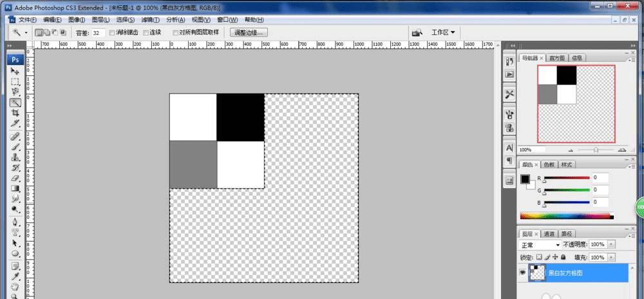Viewport: 644px width, 299px height.
Task: Select the Slice tool
Action: coord(15,123)
